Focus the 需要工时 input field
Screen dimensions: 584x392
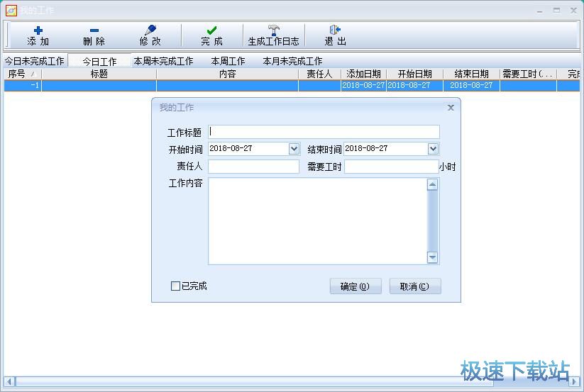[391, 167]
